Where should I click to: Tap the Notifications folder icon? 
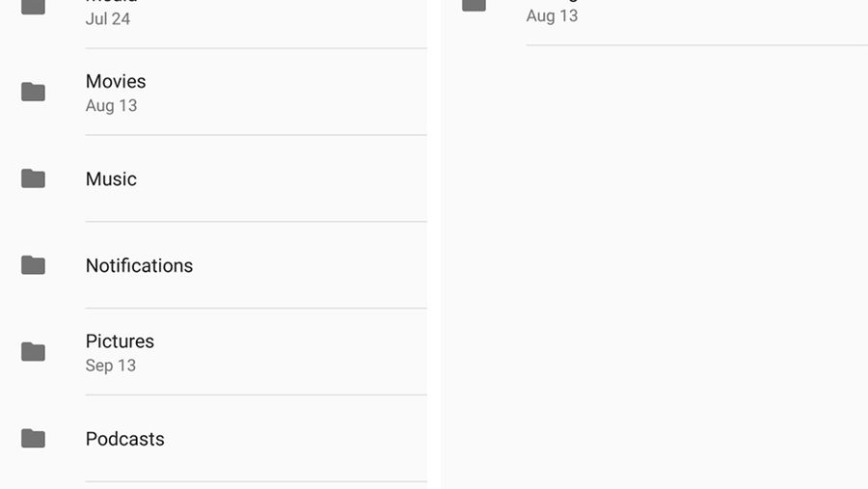point(33,265)
